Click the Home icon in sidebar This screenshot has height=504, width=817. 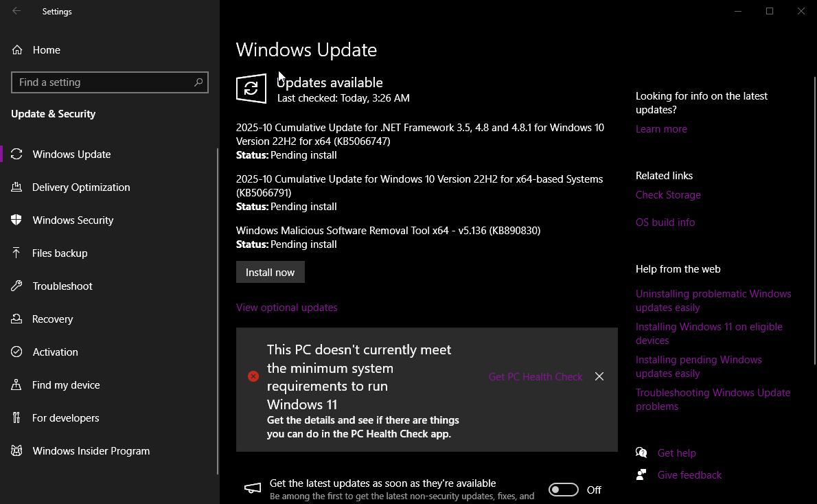click(17, 50)
